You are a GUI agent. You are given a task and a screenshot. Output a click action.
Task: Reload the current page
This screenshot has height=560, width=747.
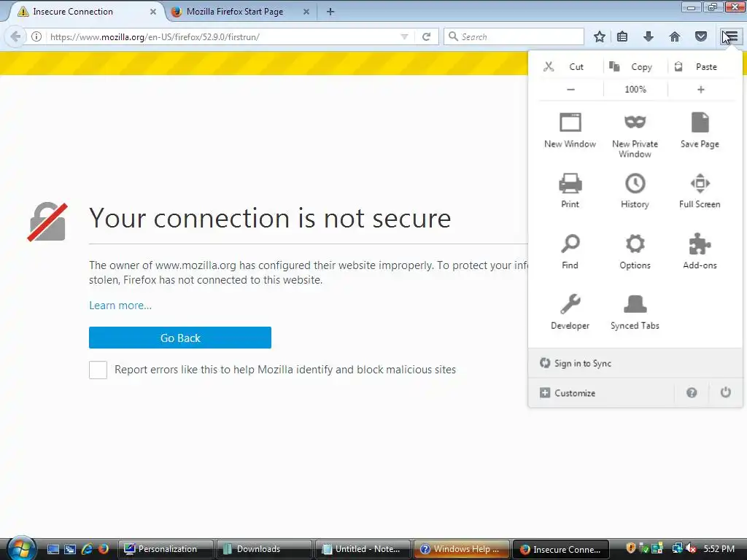click(426, 36)
